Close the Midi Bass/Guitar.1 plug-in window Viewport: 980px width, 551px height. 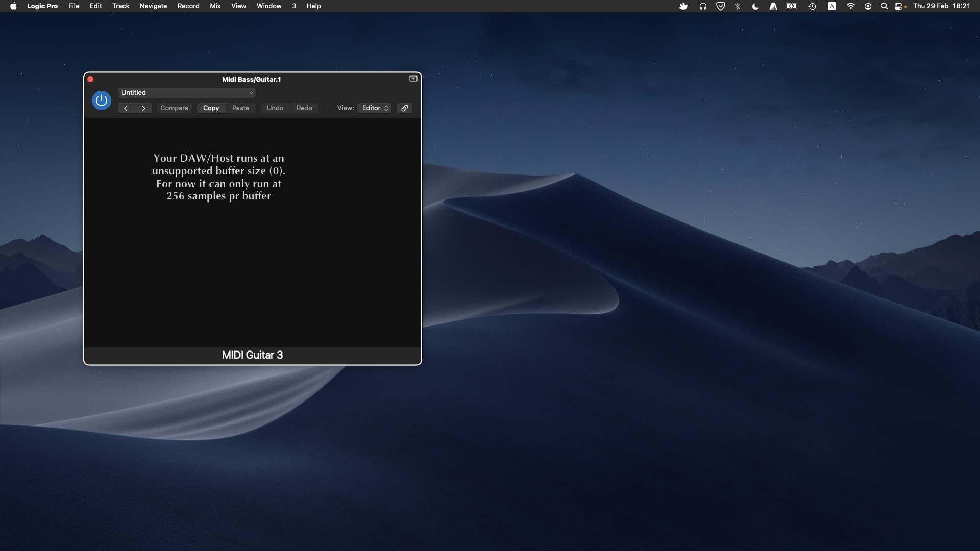90,79
